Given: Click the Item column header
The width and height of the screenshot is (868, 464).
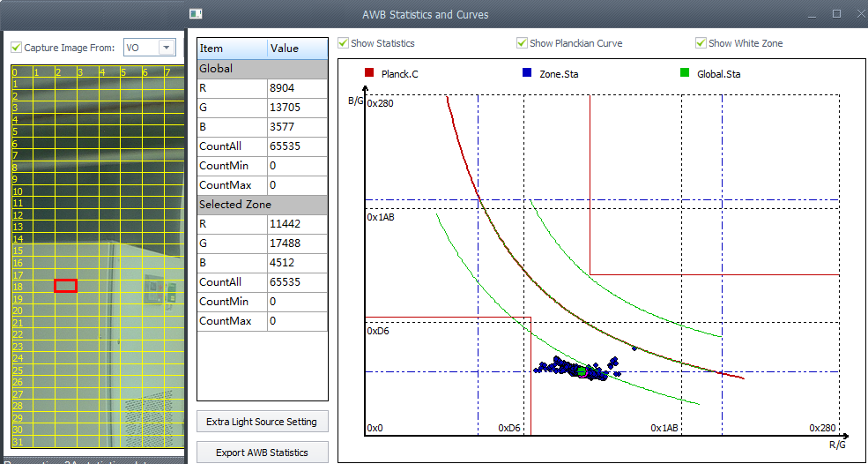Looking at the screenshot, I should pyautogui.click(x=231, y=49).
